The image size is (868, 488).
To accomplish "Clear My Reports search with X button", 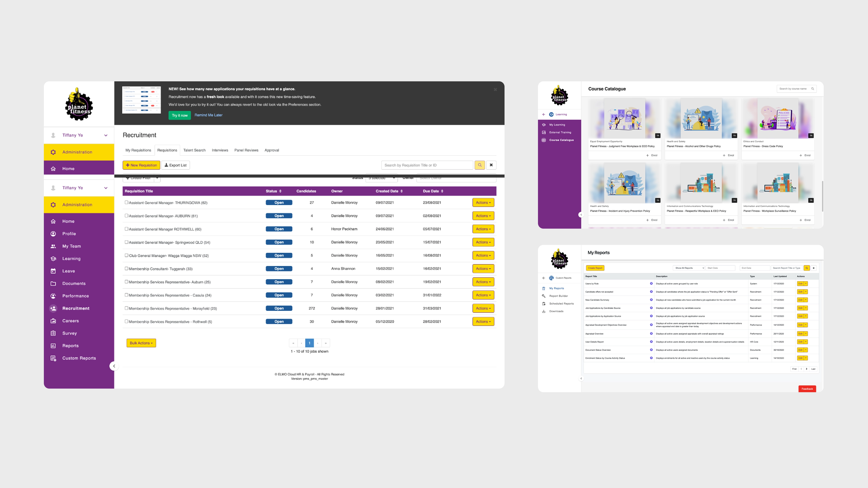I will [x=814, y=268].
